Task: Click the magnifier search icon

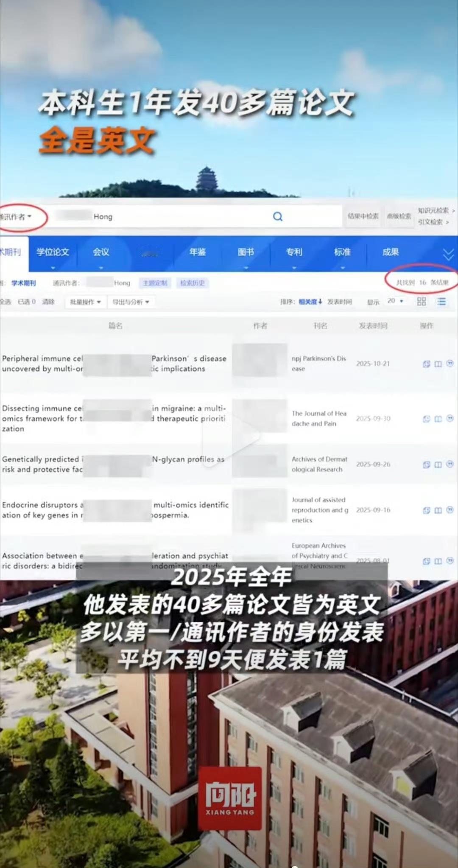Action: (x=278, y=216)
